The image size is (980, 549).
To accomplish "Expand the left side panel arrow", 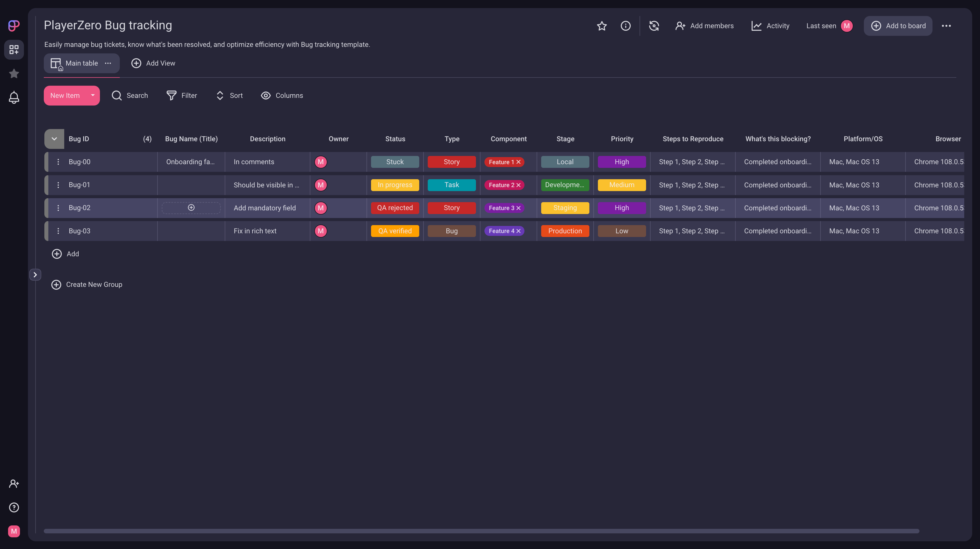I will point(35,274).
